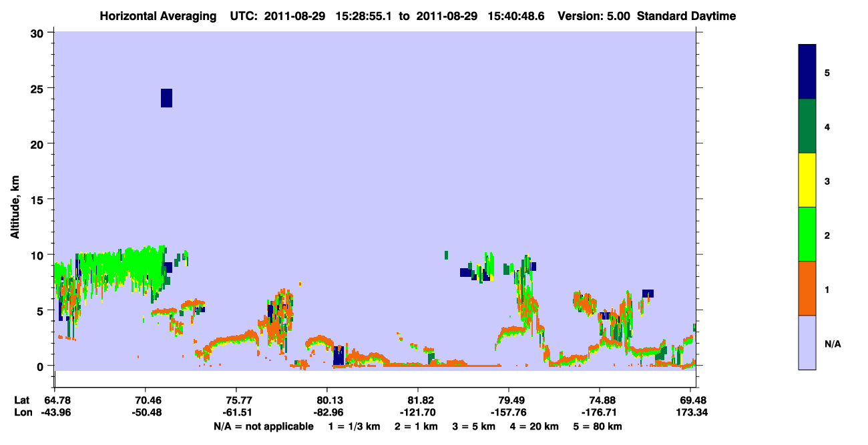Click the dark blue color bar segment 5

click(807, 72)
